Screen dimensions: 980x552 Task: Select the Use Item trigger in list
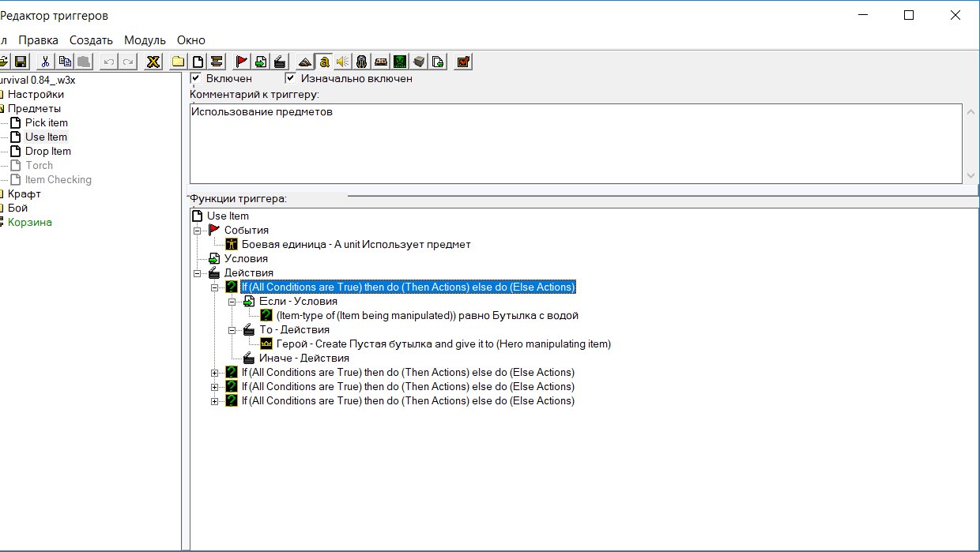(46, 137)
